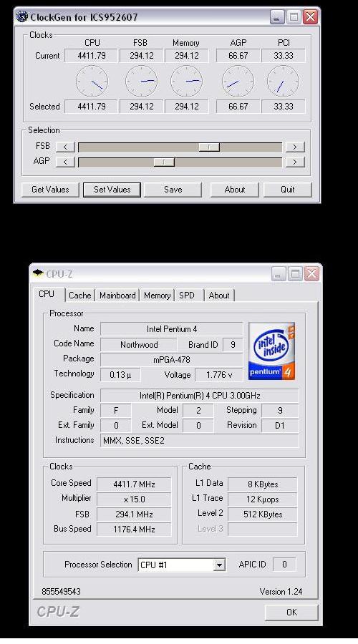The height and width of the screenshot is (644, 358).
Task: Click the ClockGen title bar app icon
Action: click(22, 17)
